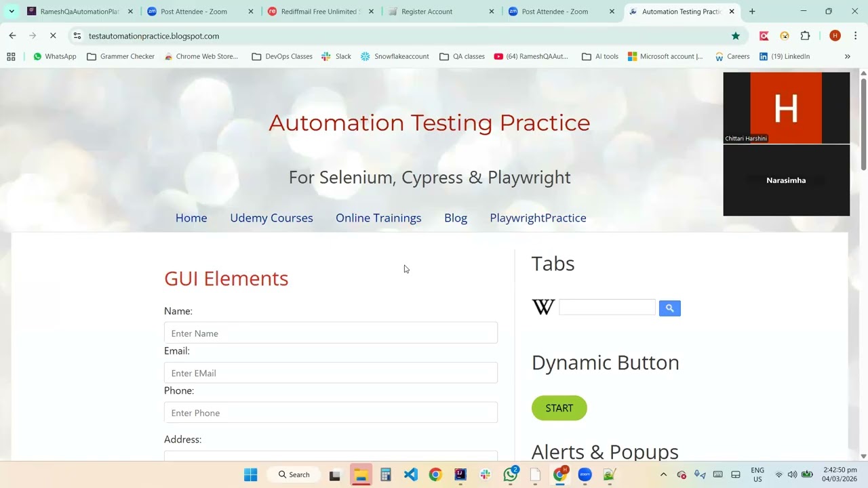This screenshot has width=868, height=488.
Task: Open the (64) RameshQAAut YouTube bookmark
Action: click(531, 56)
